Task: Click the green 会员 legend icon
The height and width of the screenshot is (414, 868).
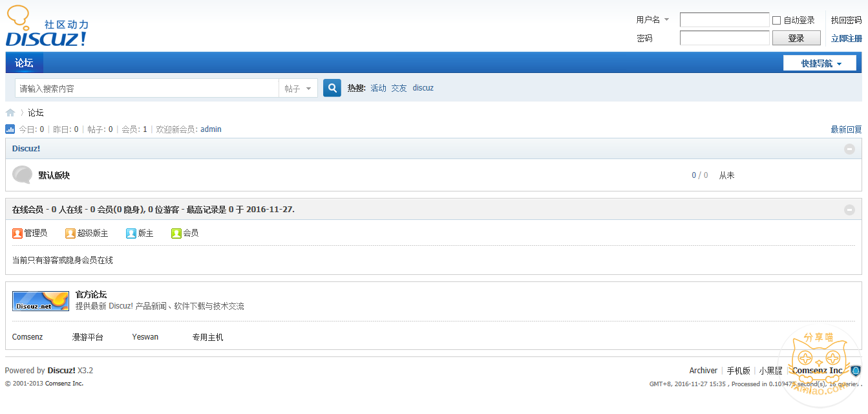Action: 176,234
